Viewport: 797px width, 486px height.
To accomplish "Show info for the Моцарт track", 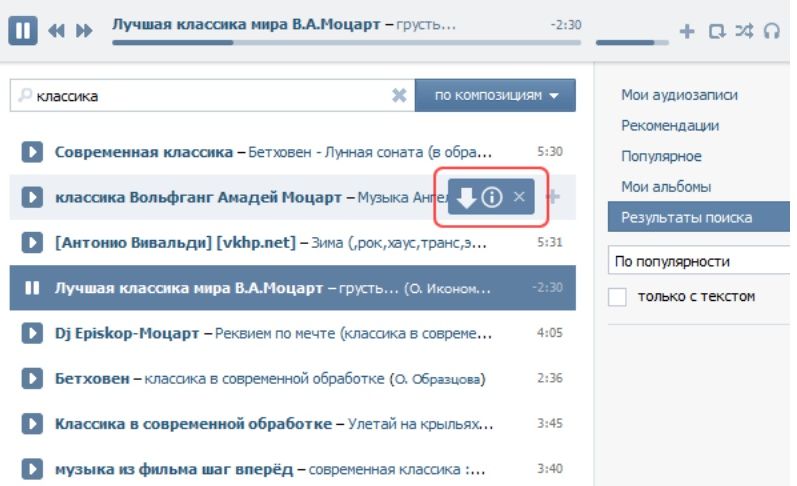I will tap(492, 197).
